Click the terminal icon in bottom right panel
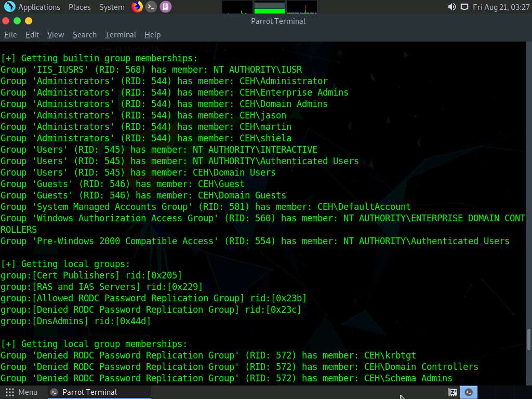This screenshot has height=399, width=532. click(469, 393)
